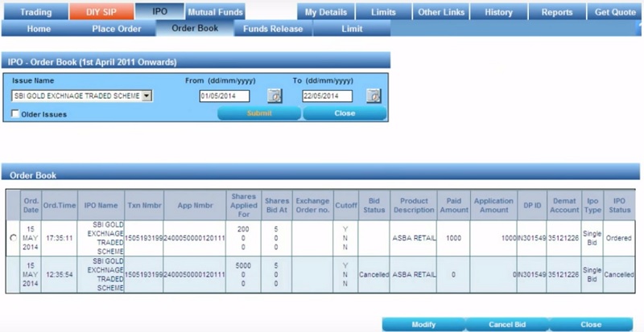Click the Ord. Date column header

coord(31,205)
